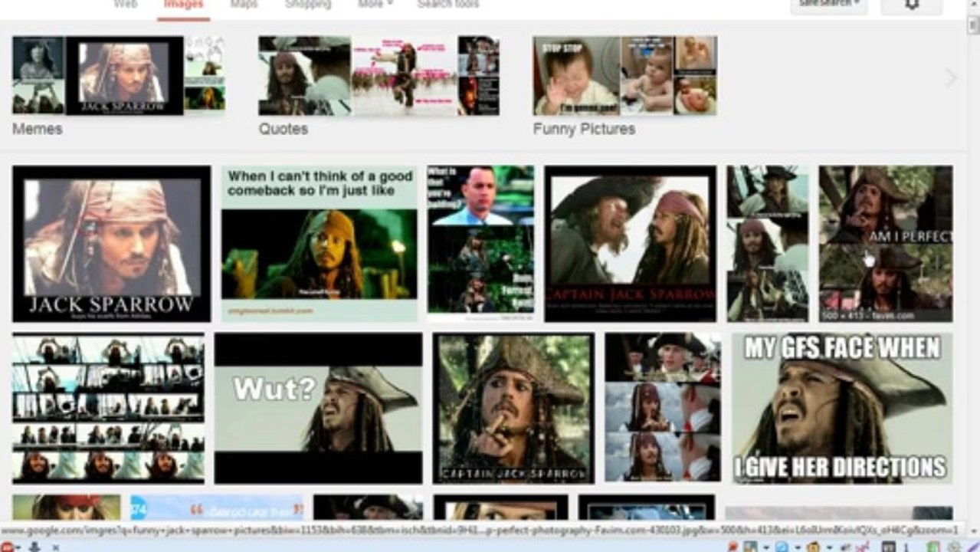Click the '500 × 413 - favim.com' caption
This screenshot has width=980, height=552.
click(x=867, y=315)
